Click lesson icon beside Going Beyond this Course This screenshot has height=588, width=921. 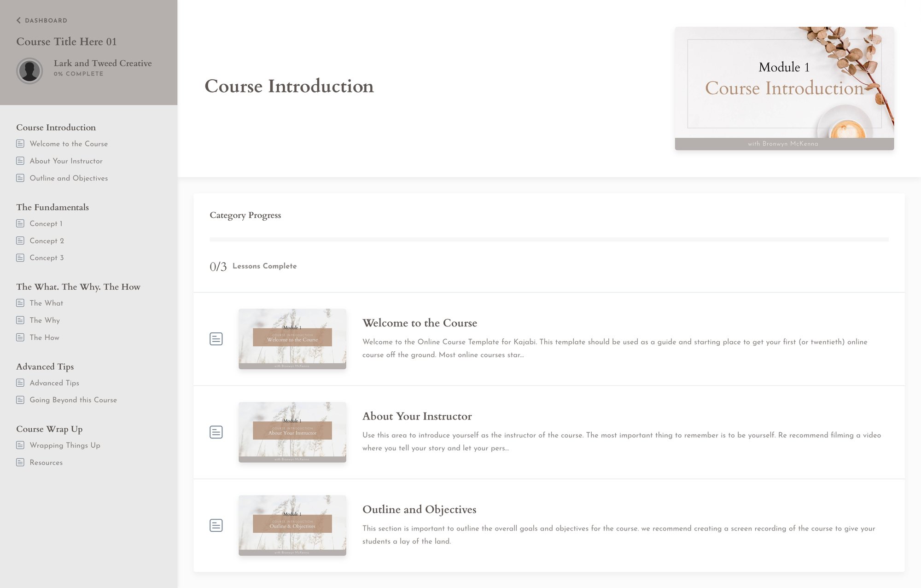pyautogui.click(x=20, y=400)
